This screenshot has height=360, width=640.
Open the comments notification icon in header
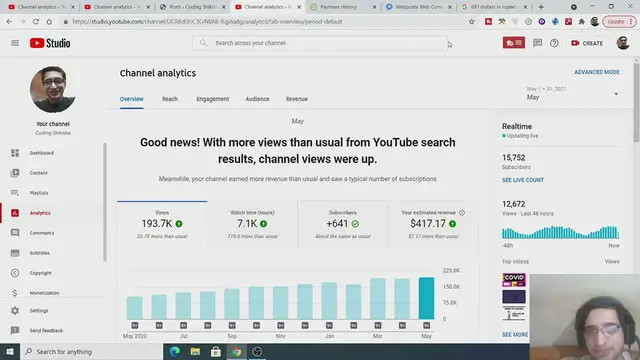pos(538,43)
